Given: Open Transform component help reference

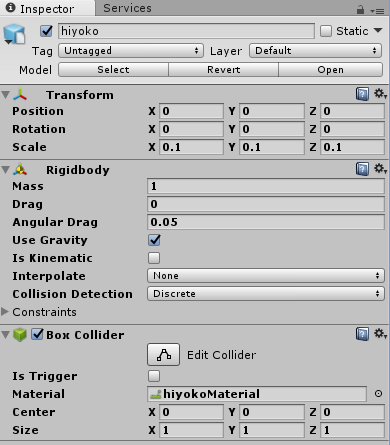Looking at the screenshot, I should 362,94.
